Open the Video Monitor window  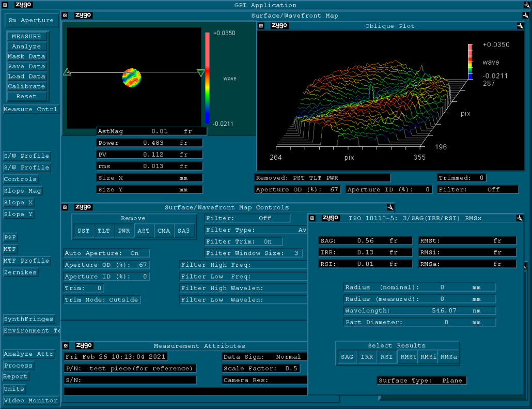tap(30, 400)
